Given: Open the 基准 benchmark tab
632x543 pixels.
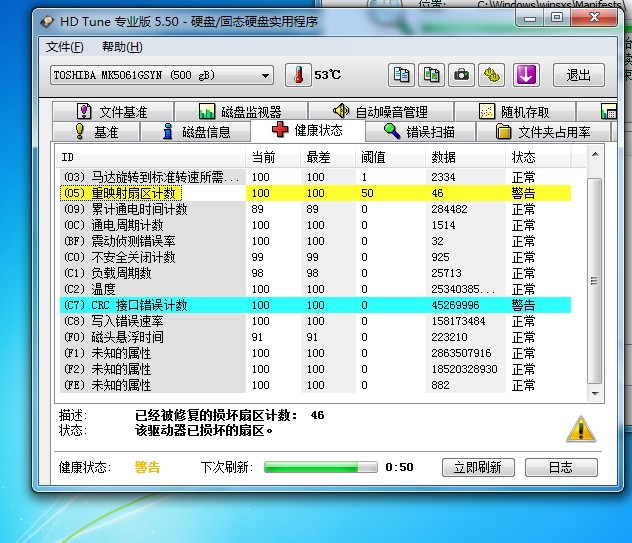Looking at the screenshot, I should 96,132.
